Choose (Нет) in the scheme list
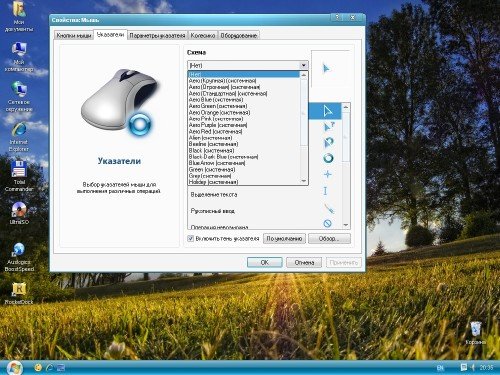500x375 pixels. click(244, 74)
